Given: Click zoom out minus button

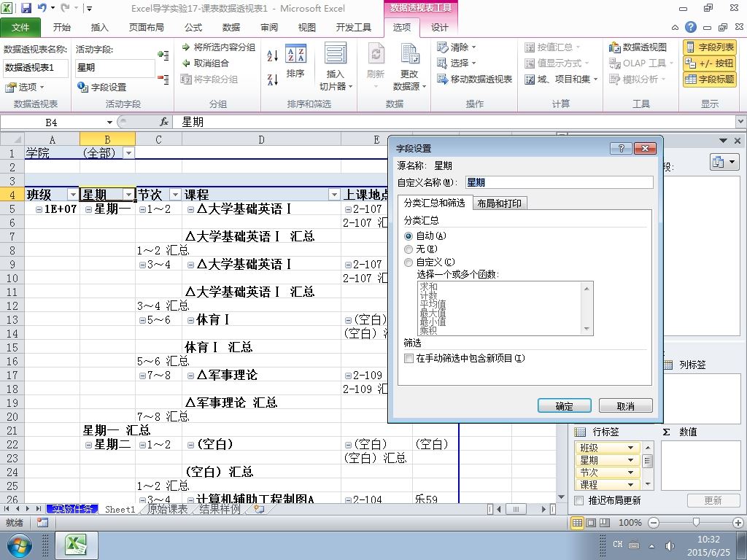Looking at the screenshot, I should 654,523.
